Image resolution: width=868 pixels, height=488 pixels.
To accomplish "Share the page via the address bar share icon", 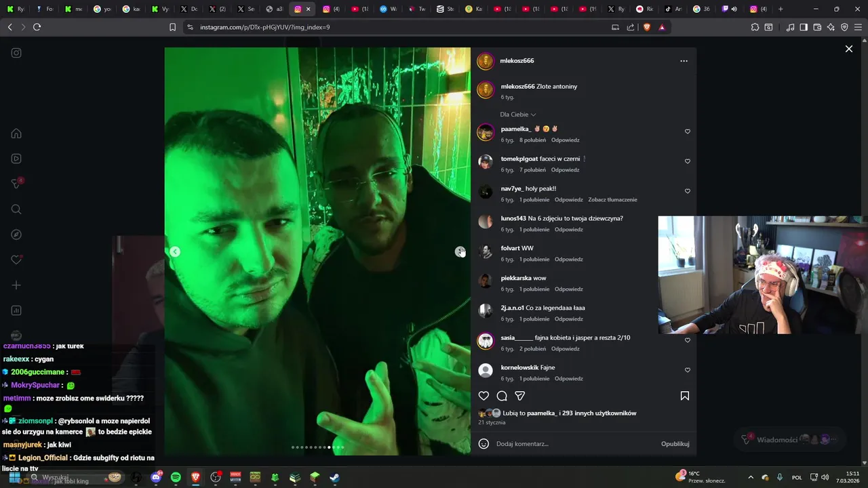I will click(x=631, y=27).
